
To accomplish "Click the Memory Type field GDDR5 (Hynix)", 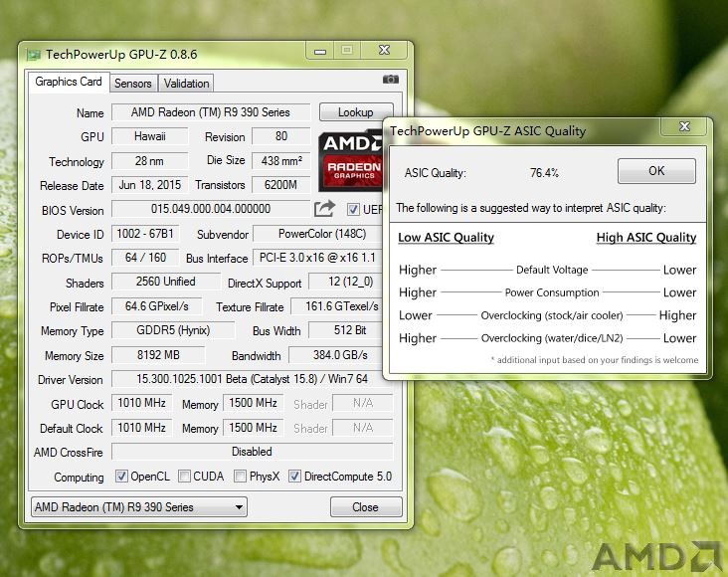I will point(173,330).
